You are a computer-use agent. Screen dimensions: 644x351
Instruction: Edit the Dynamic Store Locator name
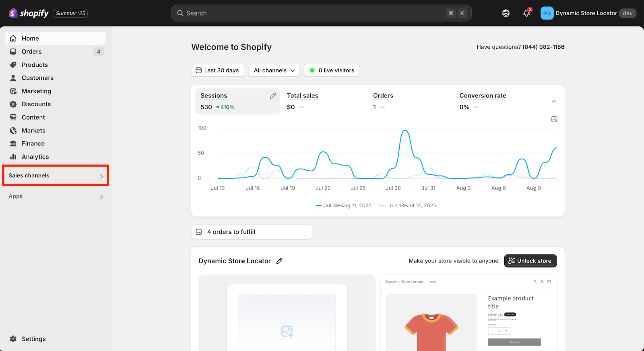pyautogui.click(x=280, y=261)
